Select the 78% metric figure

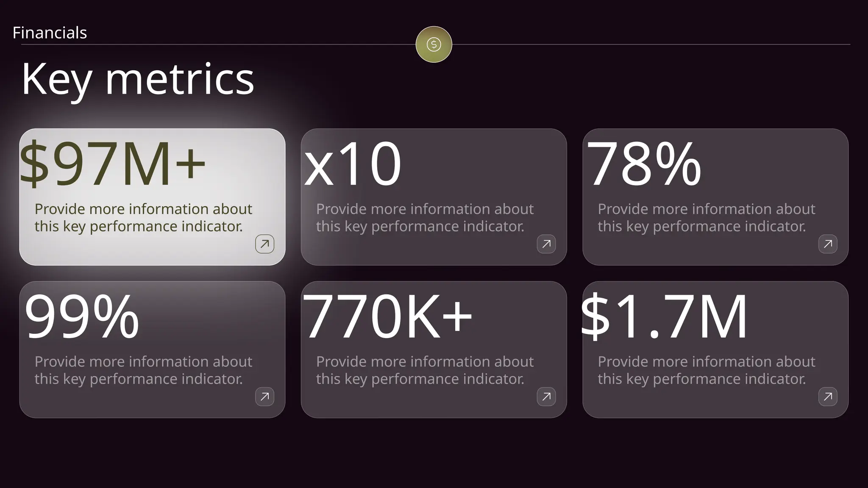pyautogui.click(x=644, y=164)
